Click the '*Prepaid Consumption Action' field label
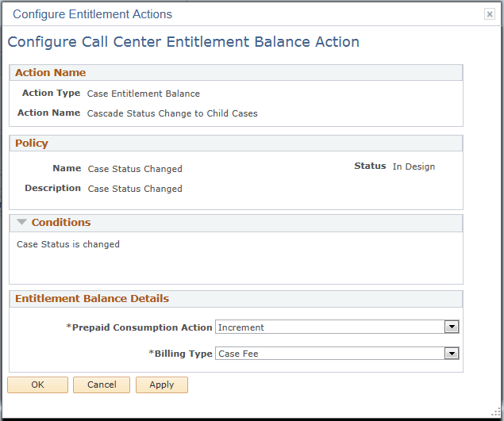504x421 pixels. pyautogui.click(x=139, y=327)
